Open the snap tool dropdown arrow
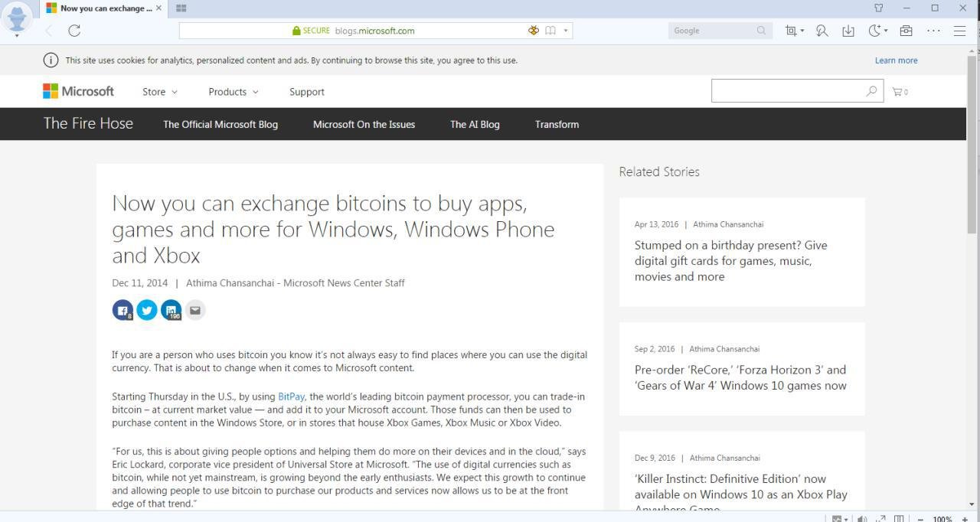This screenshot has width=980, height=522. click(802, 31)
